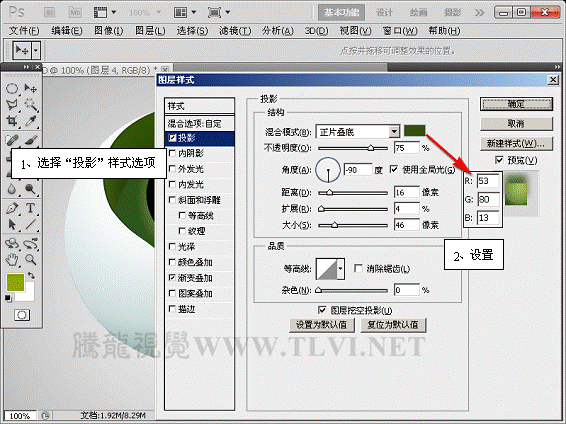The width and height of the screenshot is (566, 424).
Task: Open the Move tool preset picker arrow
Action: pos(36,51)
